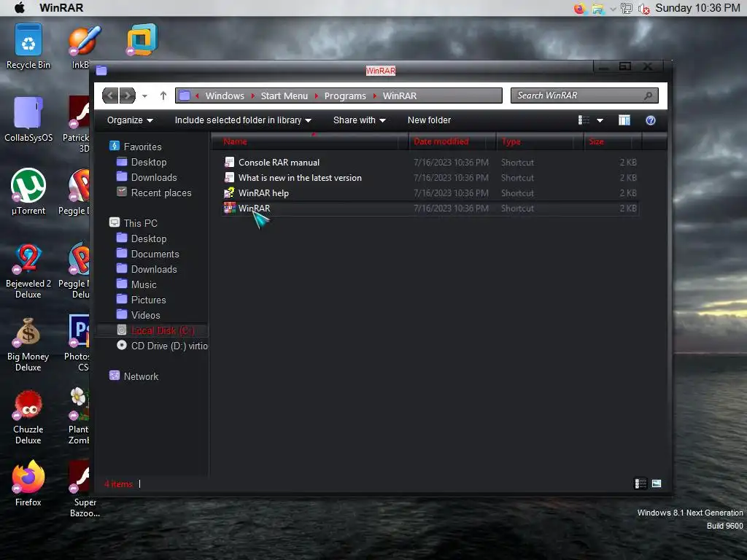The width and height of the screenshot is (747, 560).
Task: Open the CollabSysOS desktop icon
Action: pyautogui.click(x=28, y=120)
